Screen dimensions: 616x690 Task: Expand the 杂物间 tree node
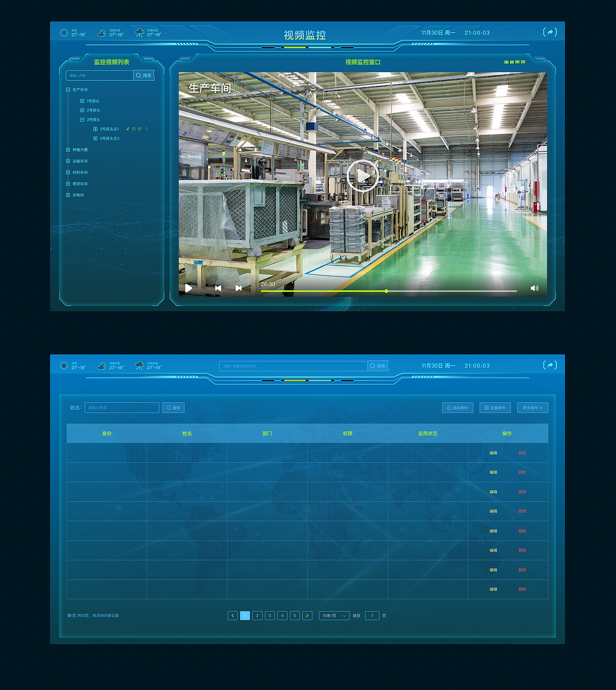(68, 195)
